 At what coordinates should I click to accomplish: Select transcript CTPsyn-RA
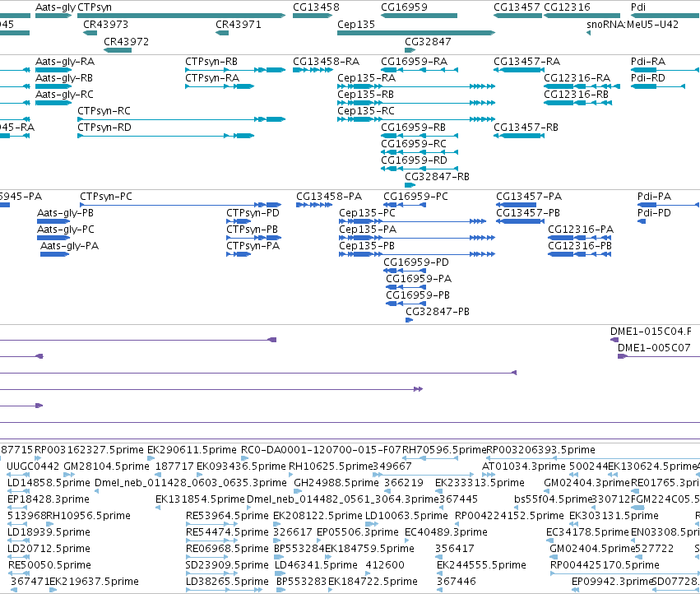[x=220, y=86]
